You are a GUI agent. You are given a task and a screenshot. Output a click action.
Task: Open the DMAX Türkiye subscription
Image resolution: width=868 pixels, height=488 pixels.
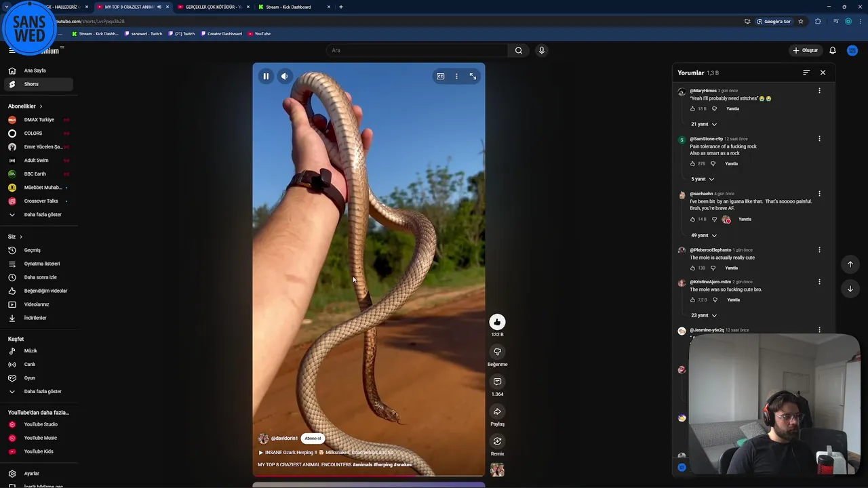[38, 120]
